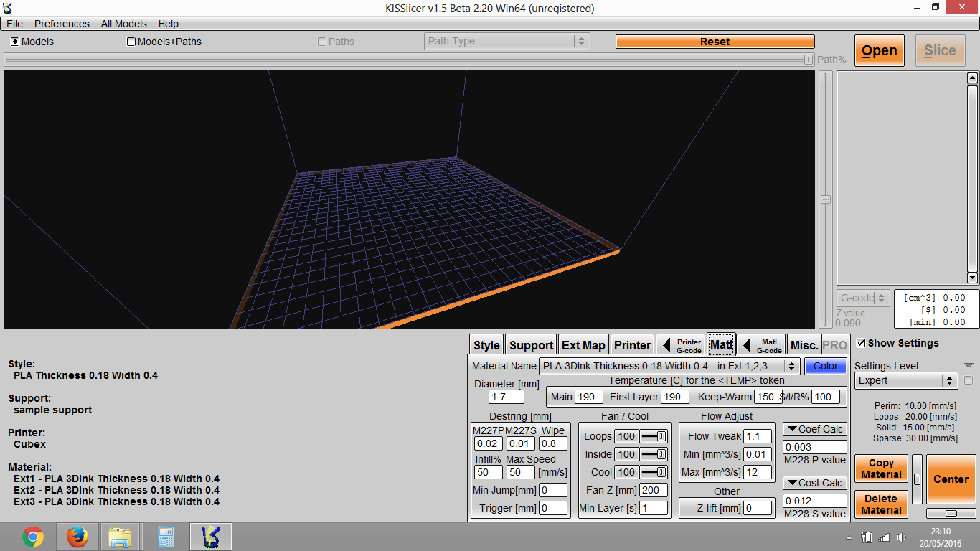Viewport: 980px width, 551px height.
Task: Open the volume tray icon
Action: click(900, 537)
